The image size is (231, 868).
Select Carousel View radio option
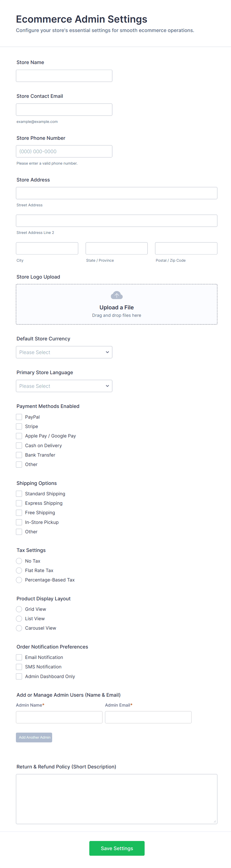click(x=19, y=628)
